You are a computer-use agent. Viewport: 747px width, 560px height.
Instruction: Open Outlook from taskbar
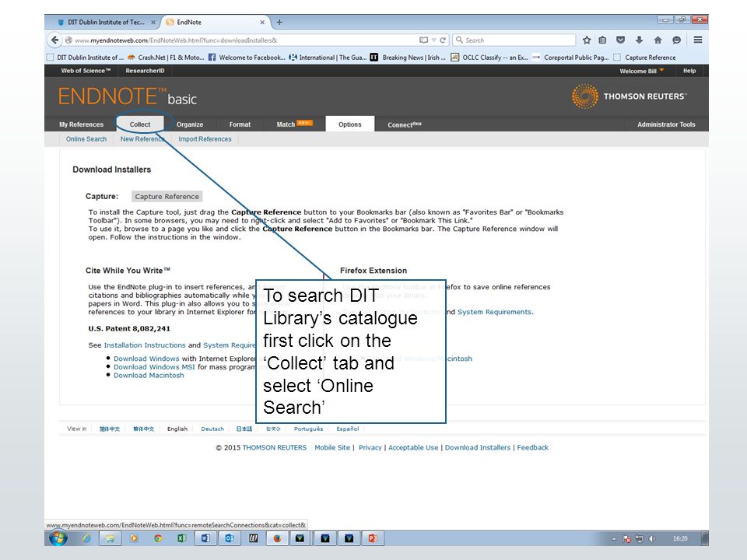tap(229, 538)
